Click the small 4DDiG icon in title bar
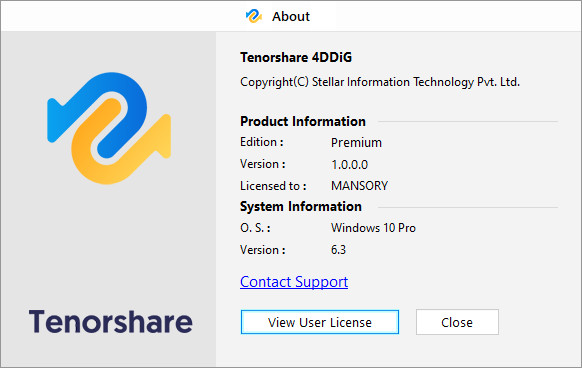Image resolution: width=582 pixels, height=368 pixels. click(254, 16)
